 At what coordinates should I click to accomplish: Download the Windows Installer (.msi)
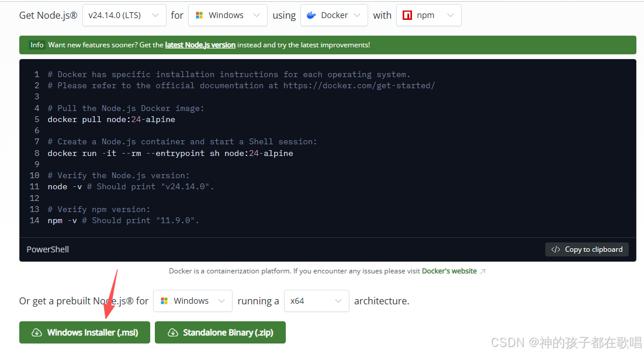click(x=84, y=332)
